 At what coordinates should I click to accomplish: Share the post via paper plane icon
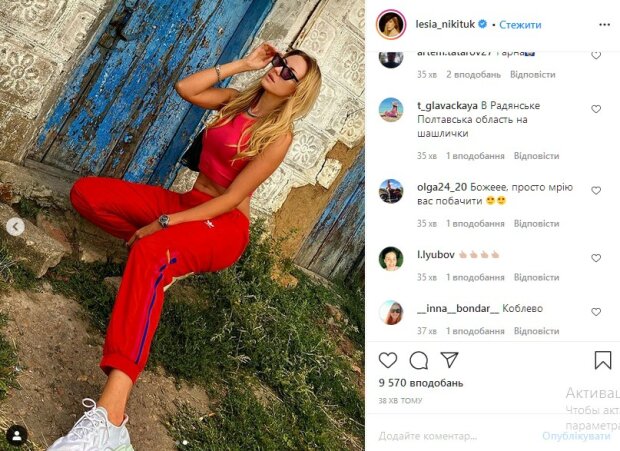(x=449, y=360)
